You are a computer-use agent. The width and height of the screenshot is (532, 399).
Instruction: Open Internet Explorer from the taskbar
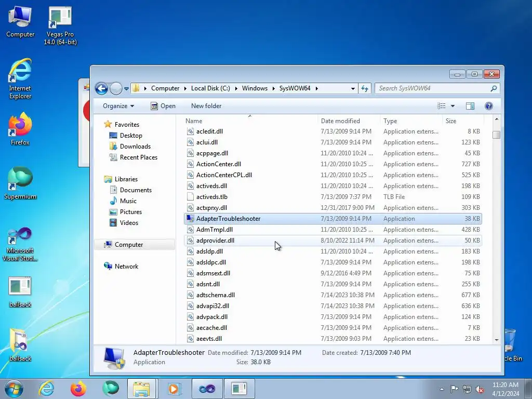click(46, 389)
